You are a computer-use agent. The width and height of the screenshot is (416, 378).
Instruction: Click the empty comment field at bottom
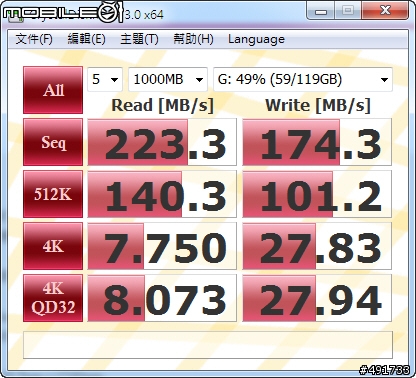click(x=208, y=345)
